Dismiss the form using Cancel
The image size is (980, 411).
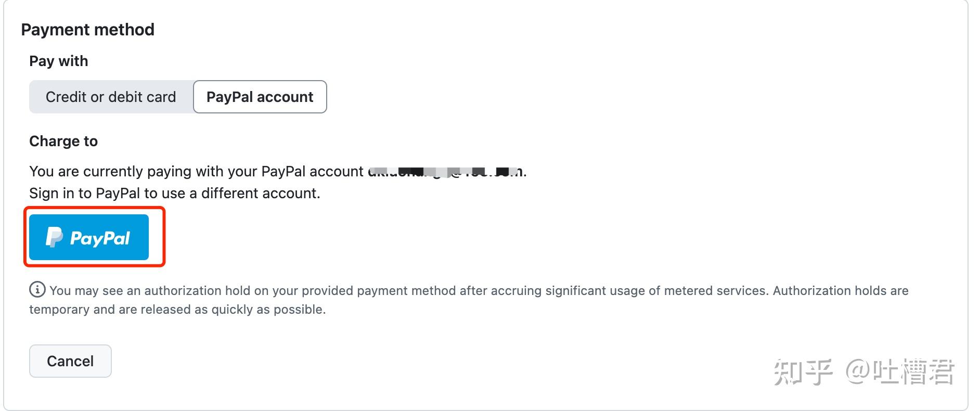click(x=70, y=361)
